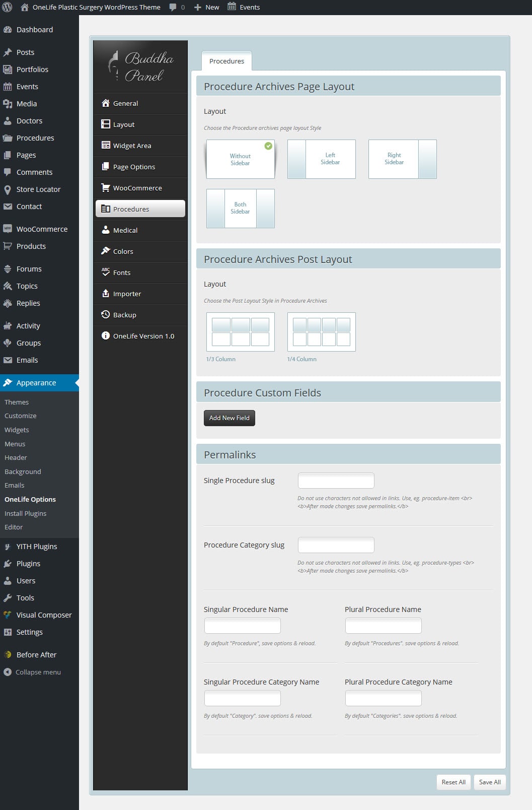The image size is (532, 810).
Task: Open the comments bubble icon in admin bar
Action: (173, 7)
